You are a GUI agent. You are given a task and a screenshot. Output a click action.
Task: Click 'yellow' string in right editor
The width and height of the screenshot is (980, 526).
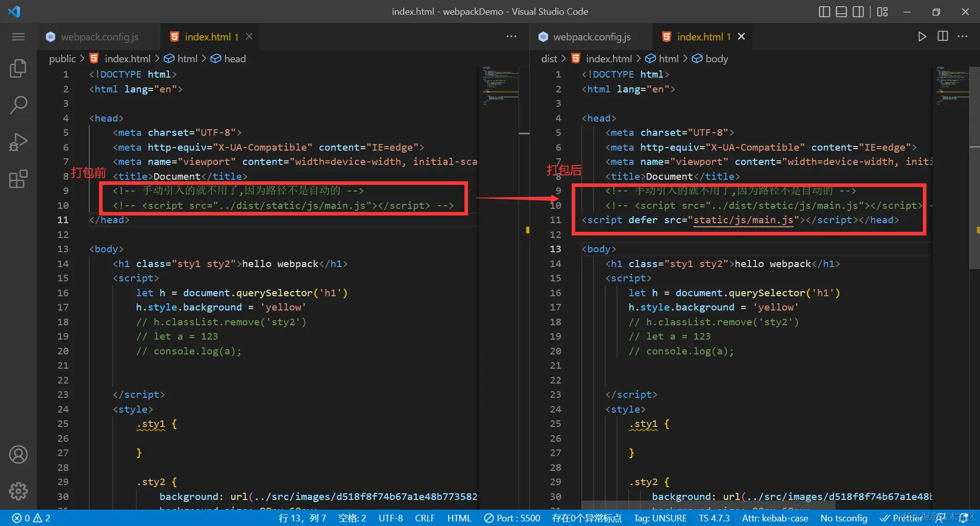click(x=776, y=307)
